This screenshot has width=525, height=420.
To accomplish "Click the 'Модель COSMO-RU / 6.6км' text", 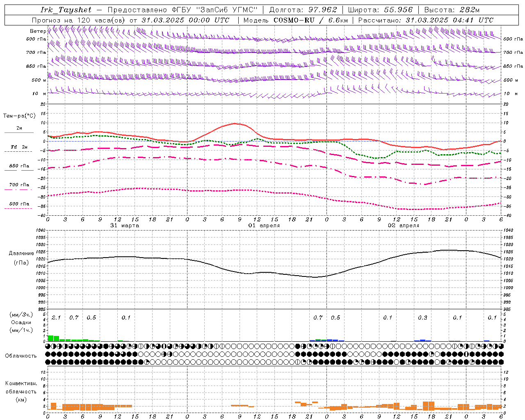I will coord(296,20).
